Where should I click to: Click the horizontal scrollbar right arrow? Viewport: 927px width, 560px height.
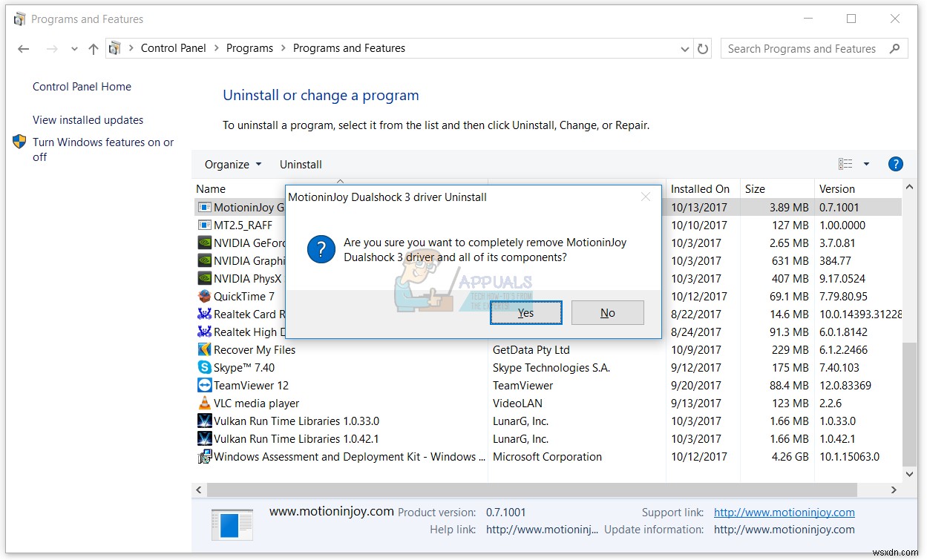click(894, 490)
